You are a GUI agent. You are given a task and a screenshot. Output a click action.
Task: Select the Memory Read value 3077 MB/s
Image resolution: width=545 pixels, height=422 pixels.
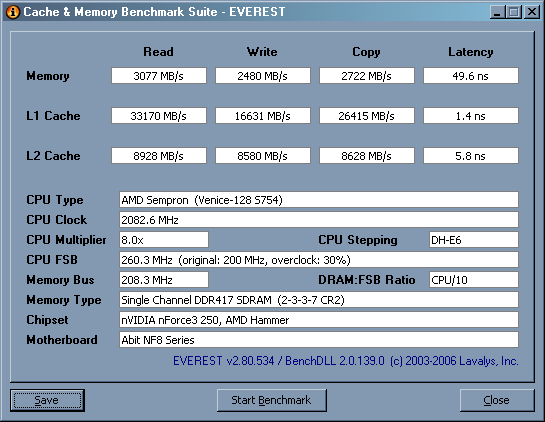click(x=159, y=76)
